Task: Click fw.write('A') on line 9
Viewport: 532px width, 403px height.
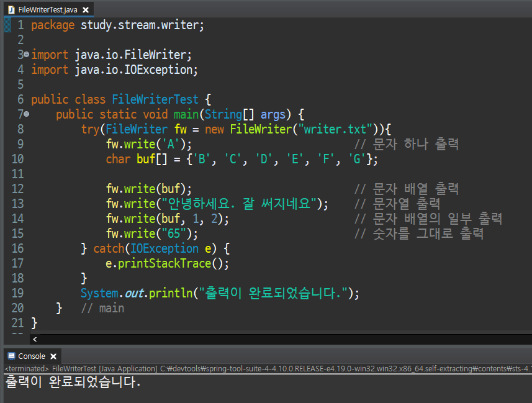Action: [x=148, y=144]
